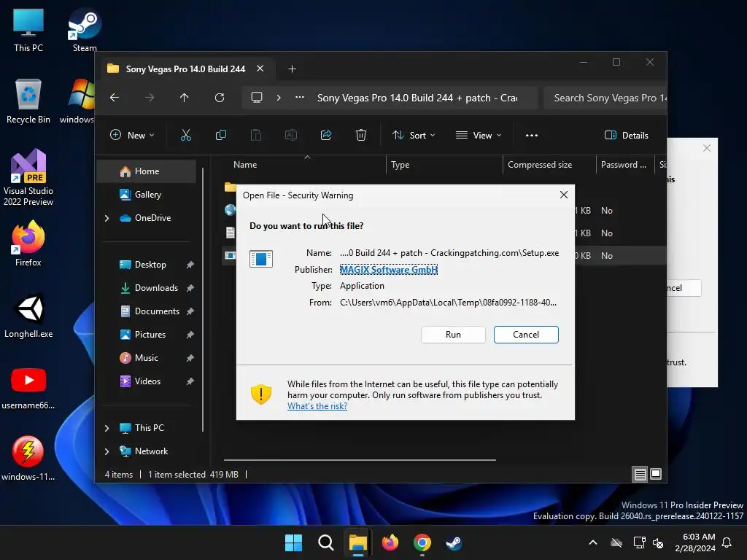Open the Steam desktop shortcut
The width and height of the screenshot is (747, 560).
[85, 31]
